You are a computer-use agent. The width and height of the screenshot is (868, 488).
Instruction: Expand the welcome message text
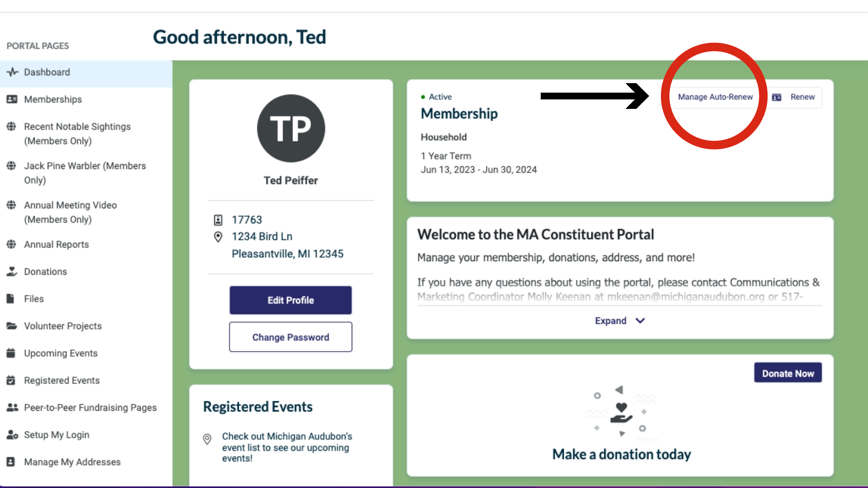click(610, 320)
